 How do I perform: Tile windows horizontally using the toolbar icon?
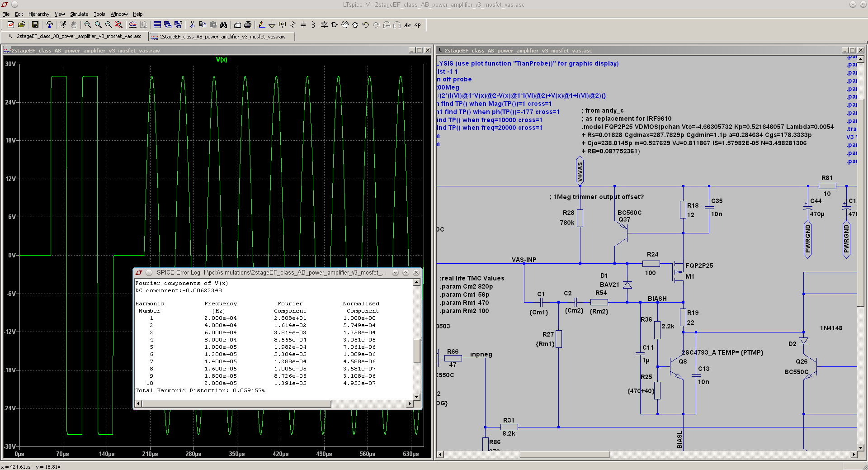coord(157,25)
